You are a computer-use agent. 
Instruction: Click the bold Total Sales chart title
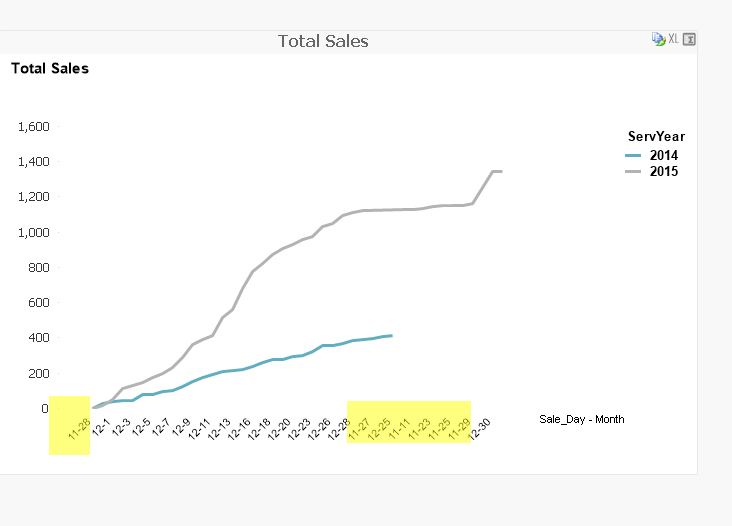coord(50,69)
